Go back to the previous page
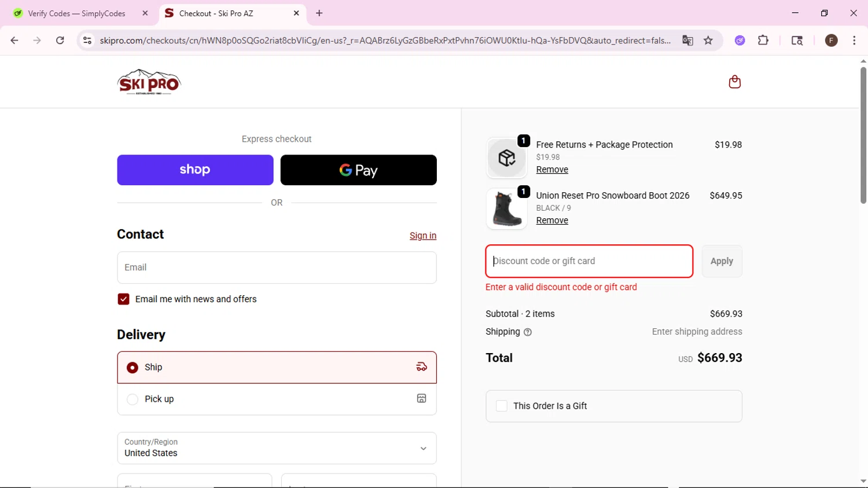The height and width of the screenshot is (488, 868). (x=14, y=41)
